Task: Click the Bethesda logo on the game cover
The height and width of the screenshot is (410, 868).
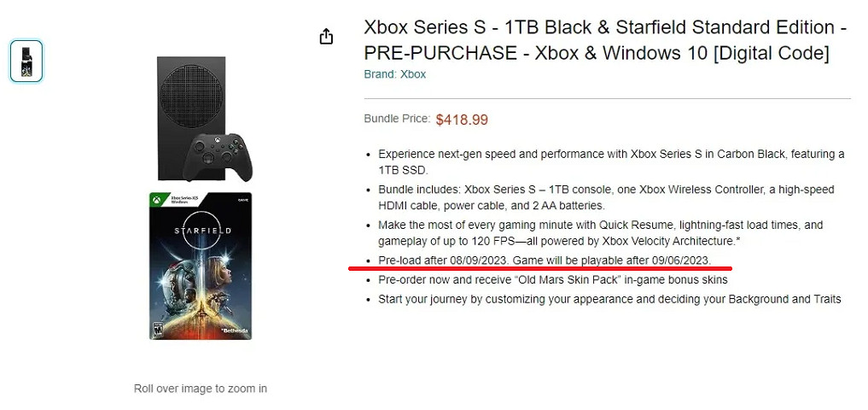Action: click(x=232, y=329)
